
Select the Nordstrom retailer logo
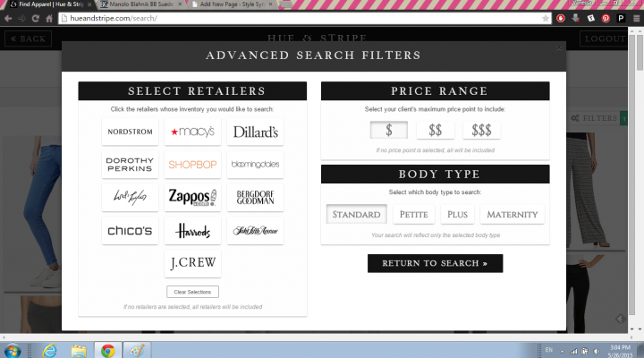(131, 132)
